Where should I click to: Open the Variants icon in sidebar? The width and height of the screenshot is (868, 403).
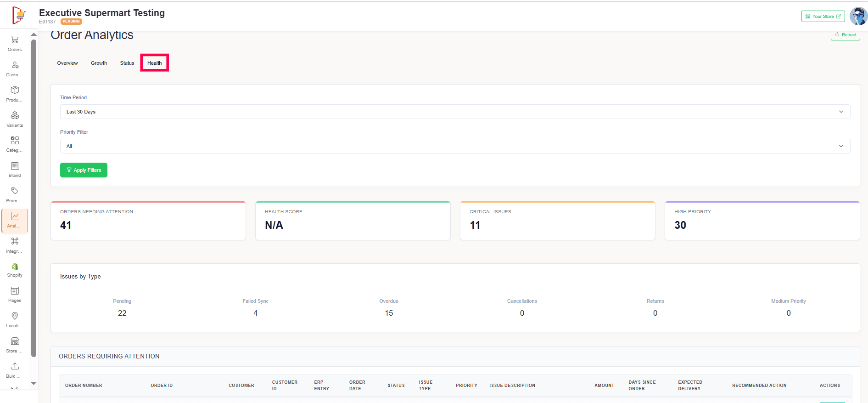[x=15, y=115]
